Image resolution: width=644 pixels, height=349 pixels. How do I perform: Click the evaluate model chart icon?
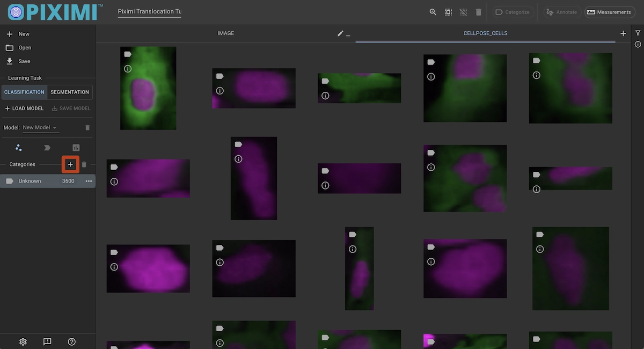(76, 148)
